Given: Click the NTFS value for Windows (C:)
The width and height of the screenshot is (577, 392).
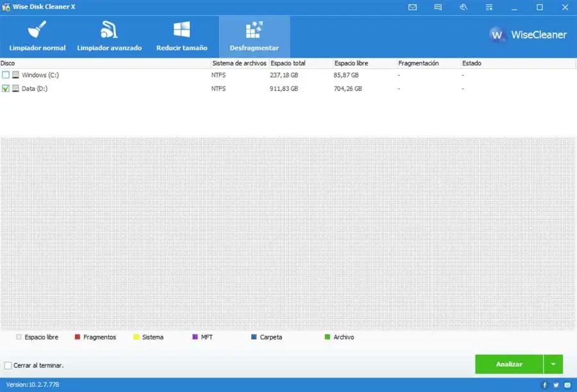Looking at the screenshot, I should pyautogui.click(x=219, y=75).
